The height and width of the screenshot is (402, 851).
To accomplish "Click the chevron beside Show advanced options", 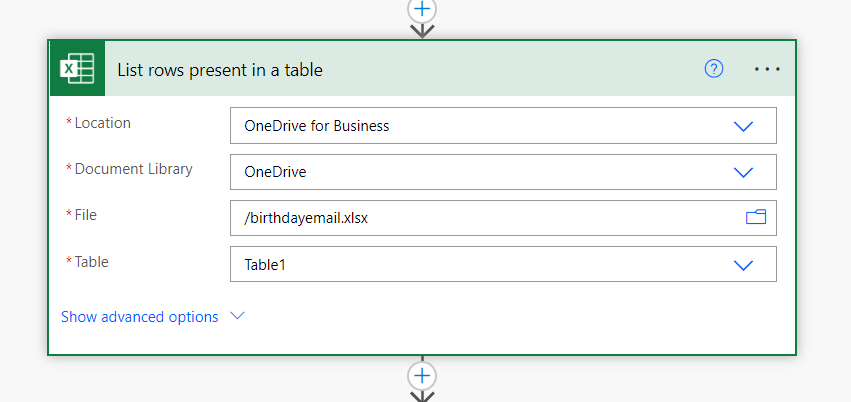I will [x=237, y=316].
